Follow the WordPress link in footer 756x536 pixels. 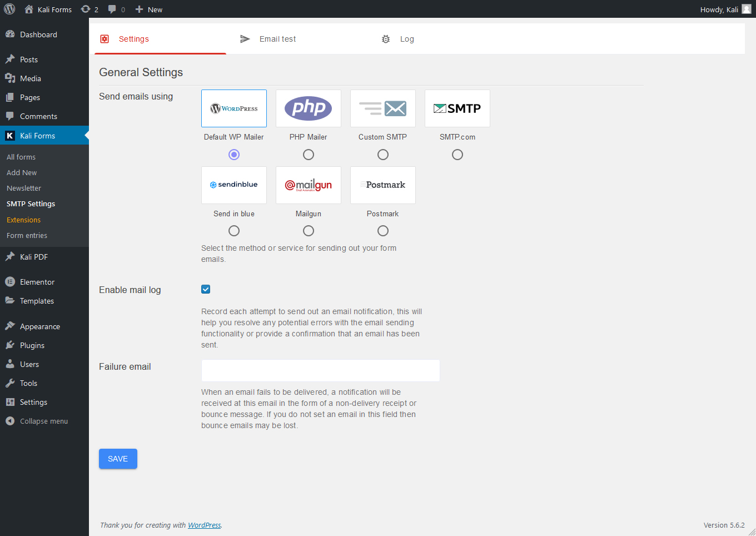[204, 525]
